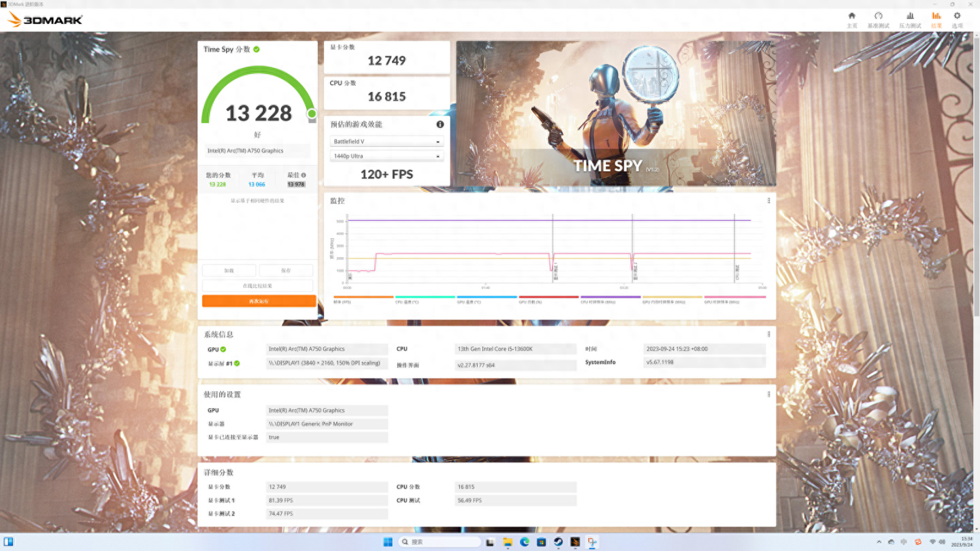Click the orange 再次运行 run again button
The width and height of the screenshot is (980, 551).
(259, 301)
